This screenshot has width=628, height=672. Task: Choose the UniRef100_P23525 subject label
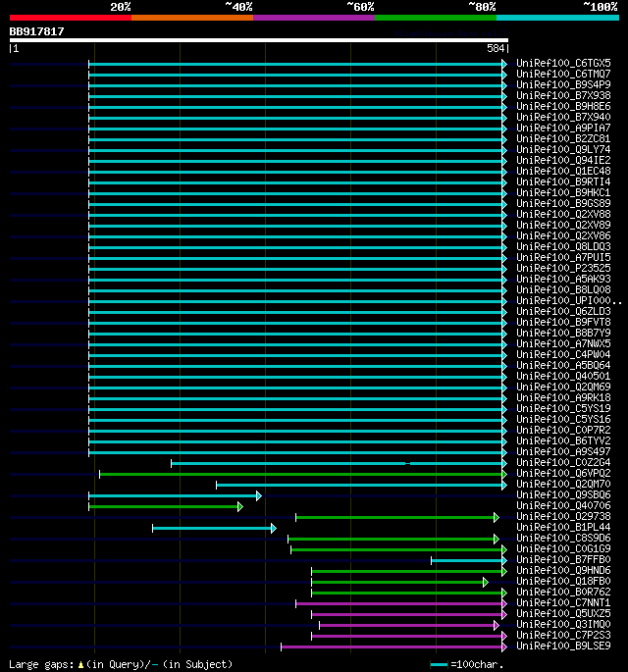[x=563, y=268]
